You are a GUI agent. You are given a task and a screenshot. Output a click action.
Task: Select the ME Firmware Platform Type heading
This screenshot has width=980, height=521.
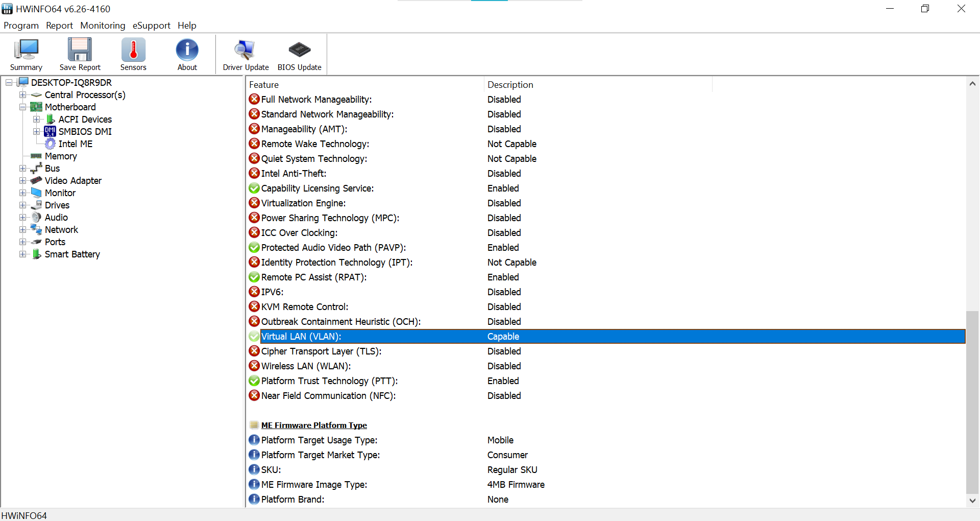click(x=314, y=425)
